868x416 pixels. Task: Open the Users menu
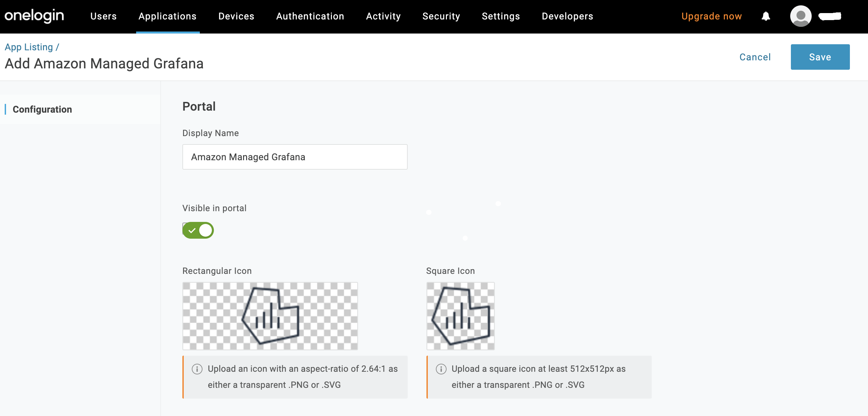click(103, 16)
